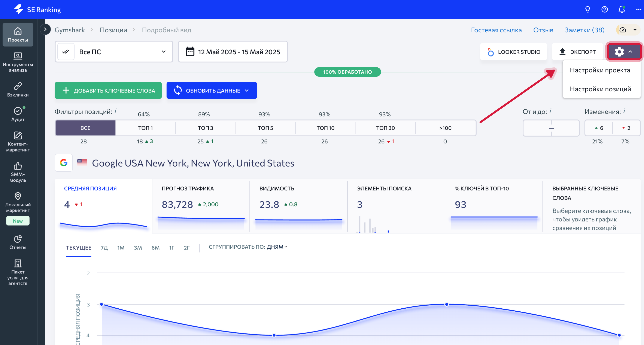The image size is (644, 345).
Task: Select the Прогноз трафика metric card
Action: [x=201, y=206]
